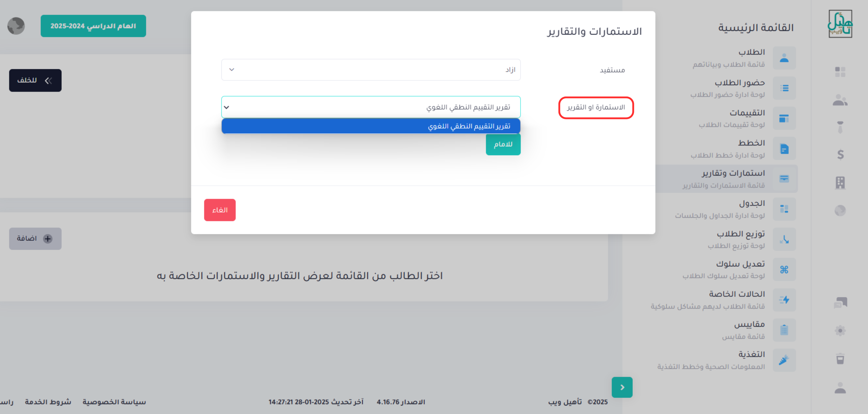Click the تعديل سلوك command icon
Viewport: 868px width, 414px height.
point(784,269)
